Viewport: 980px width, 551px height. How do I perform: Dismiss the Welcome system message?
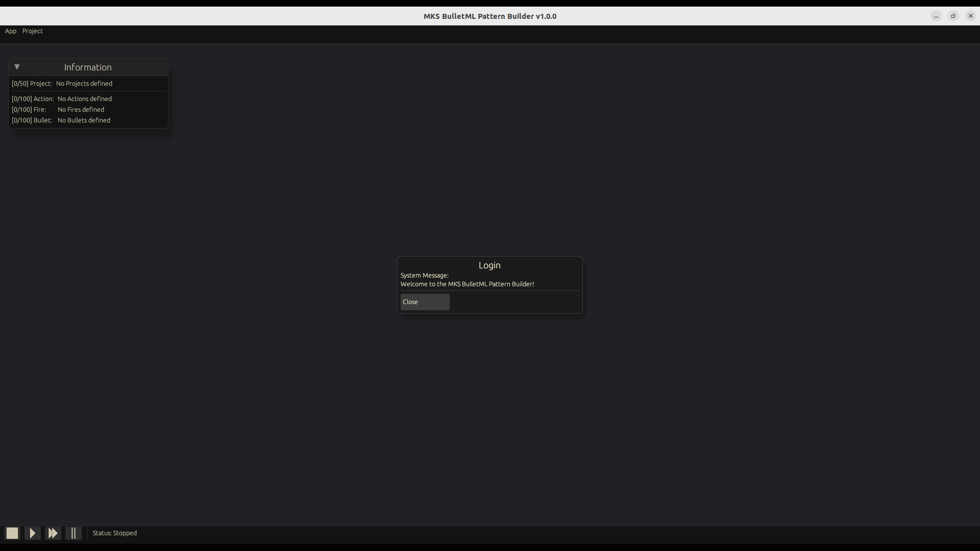point(425,302)
